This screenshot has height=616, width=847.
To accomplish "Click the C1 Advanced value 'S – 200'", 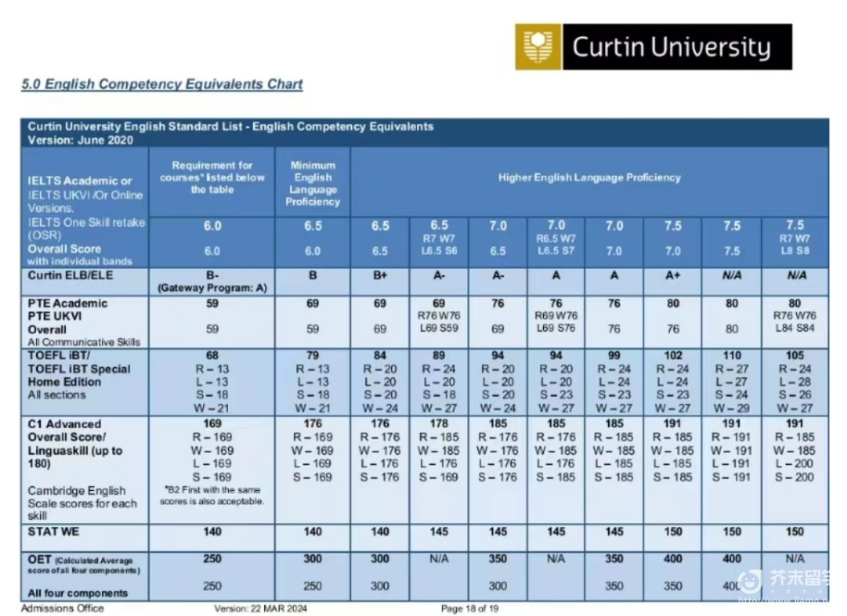I will coord(794,477).
